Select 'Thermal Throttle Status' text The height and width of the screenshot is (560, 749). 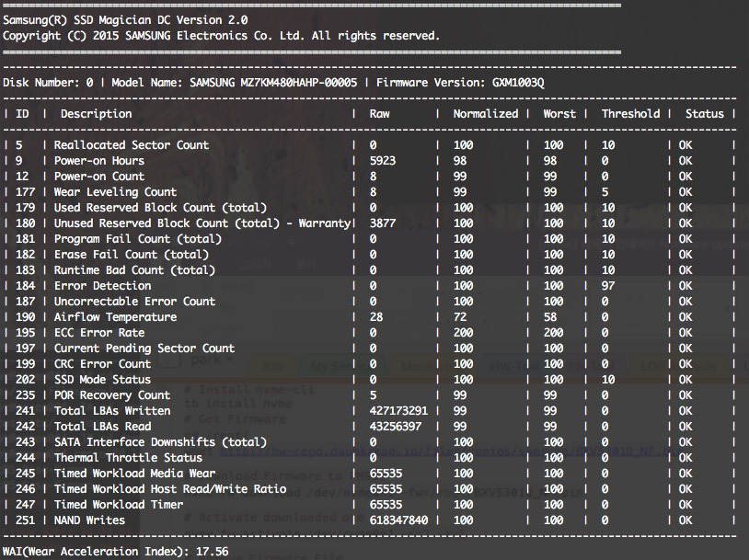click(x=128, y=458)
